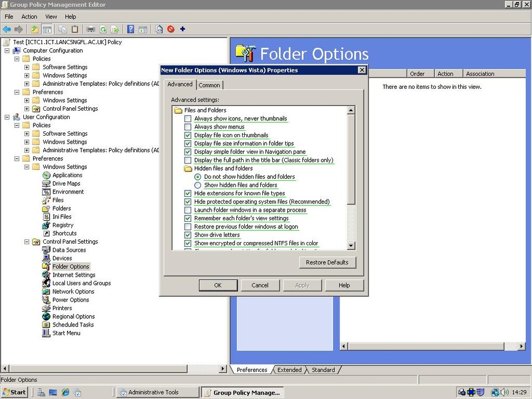The image size is (532, 399).
Task: Select Registry preference item
Action: pos(63,225)
